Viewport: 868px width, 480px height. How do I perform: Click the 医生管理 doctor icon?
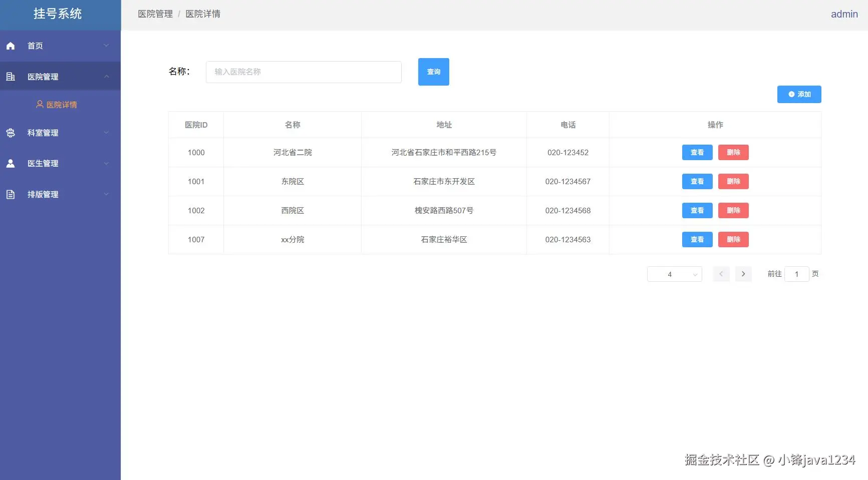11,164
